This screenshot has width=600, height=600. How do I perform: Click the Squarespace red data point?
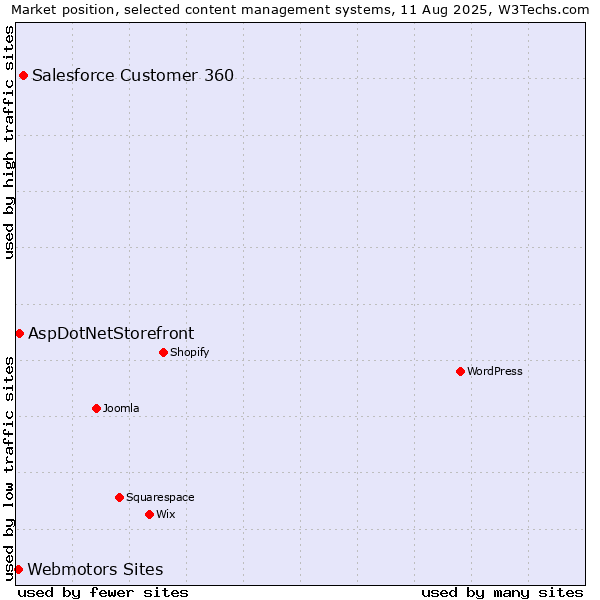[119, 497]
